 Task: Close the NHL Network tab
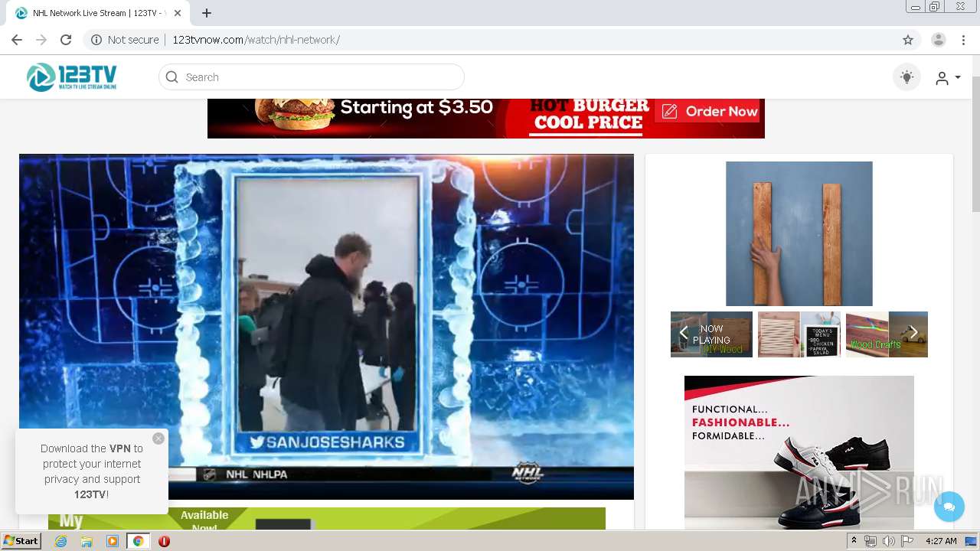(178, 13)
